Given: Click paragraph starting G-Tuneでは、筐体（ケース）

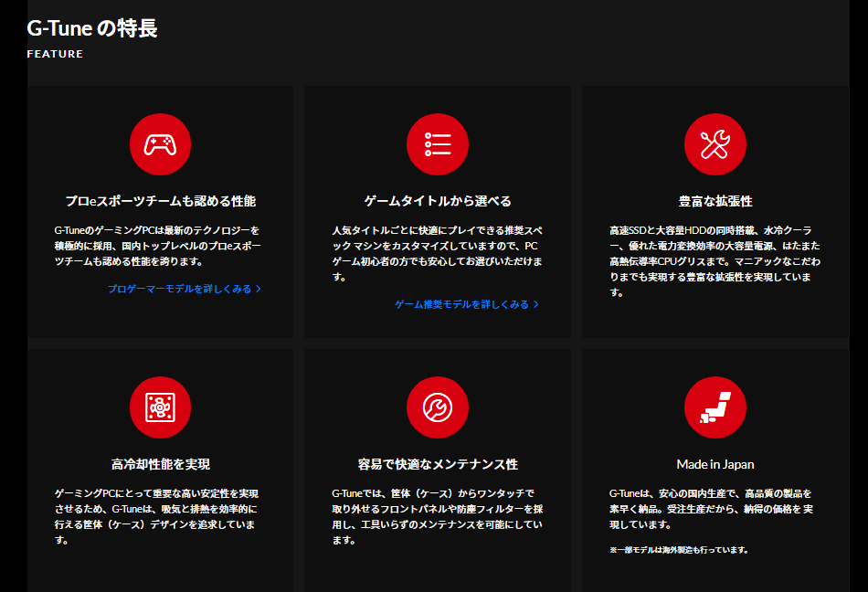Looking at the screenshot, I should coord(438,517).
